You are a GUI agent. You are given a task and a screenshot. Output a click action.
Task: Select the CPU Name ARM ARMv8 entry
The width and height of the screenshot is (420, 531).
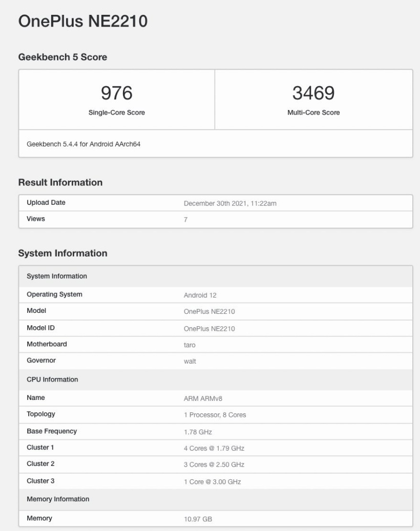tap(201, 397)
